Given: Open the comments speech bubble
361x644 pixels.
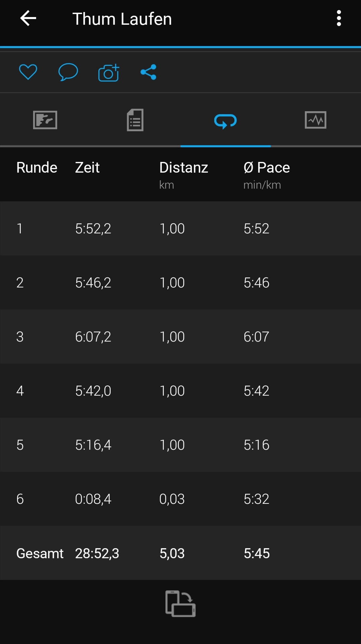Looking at the screenshot, I should point(68,72).
